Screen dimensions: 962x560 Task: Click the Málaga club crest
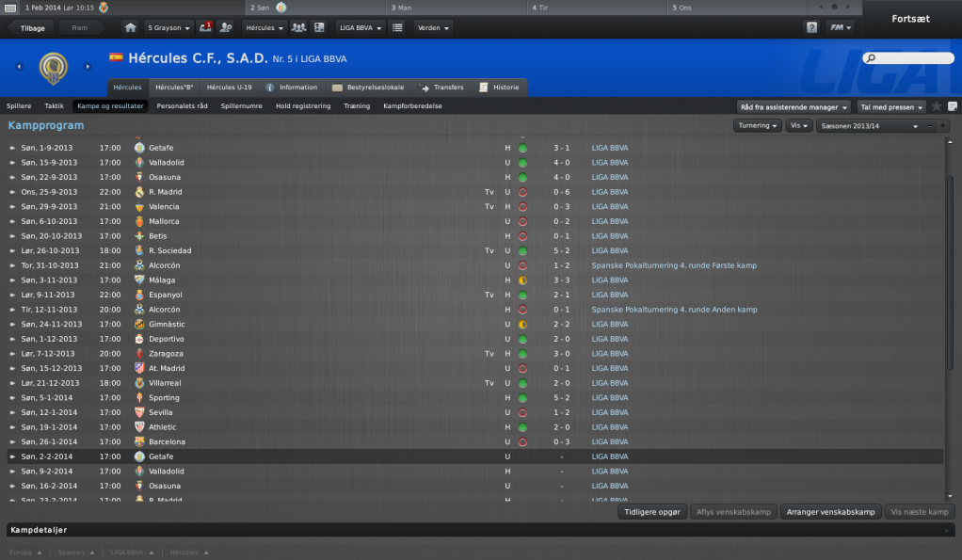[139, 280]
